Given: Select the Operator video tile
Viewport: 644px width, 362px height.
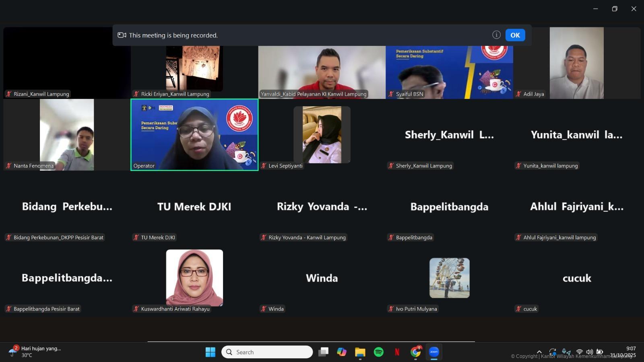Looking at the screenshot, I should point(194,135).
